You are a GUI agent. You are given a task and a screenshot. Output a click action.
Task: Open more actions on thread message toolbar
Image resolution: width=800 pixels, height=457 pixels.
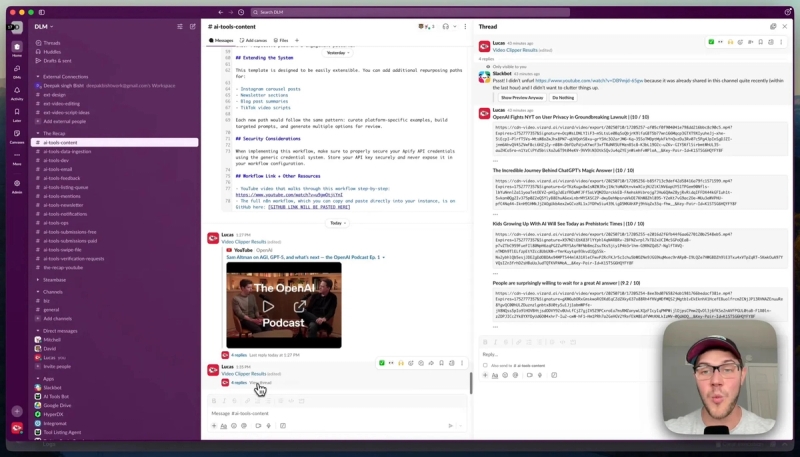781,42
